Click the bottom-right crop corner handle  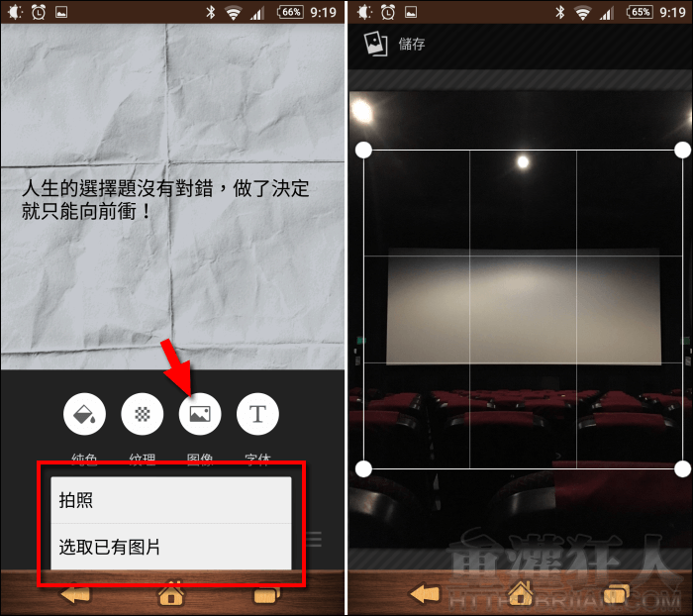pyautogui.click(x=682, y=468)
